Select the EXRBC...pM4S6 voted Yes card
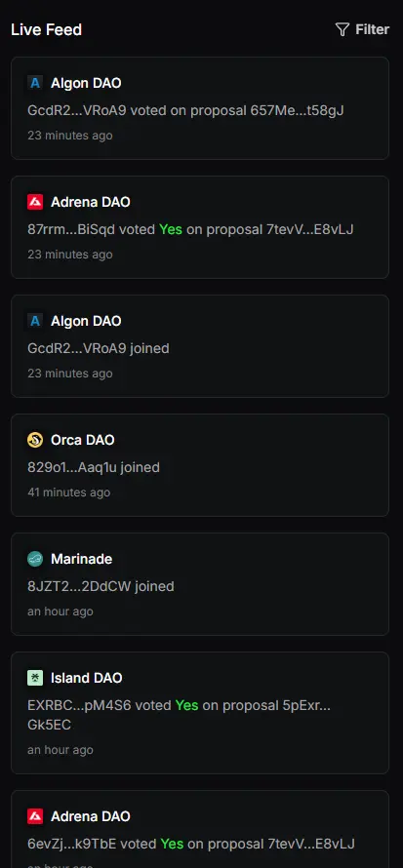The width and height of the screenshot is (403, 868). pyautogui.click(x=200, y=713)
